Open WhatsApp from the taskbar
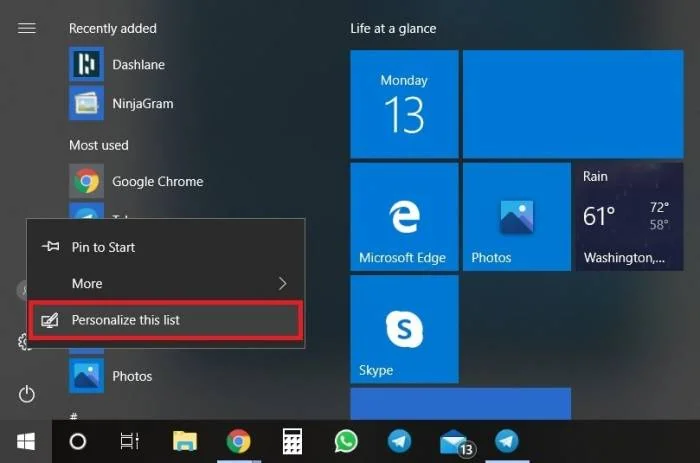The height and width of the screenshot is (463, 700). pos(346,442)
